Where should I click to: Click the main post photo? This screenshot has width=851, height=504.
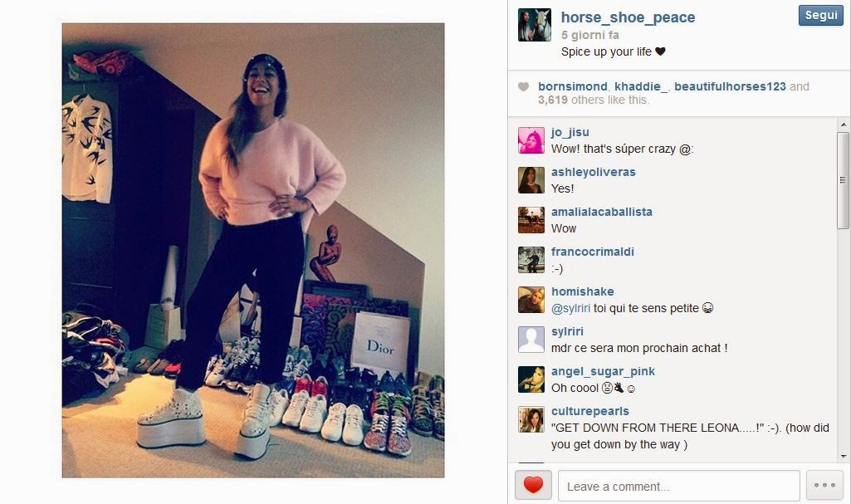pyautogui.click(x=253, y=250)
